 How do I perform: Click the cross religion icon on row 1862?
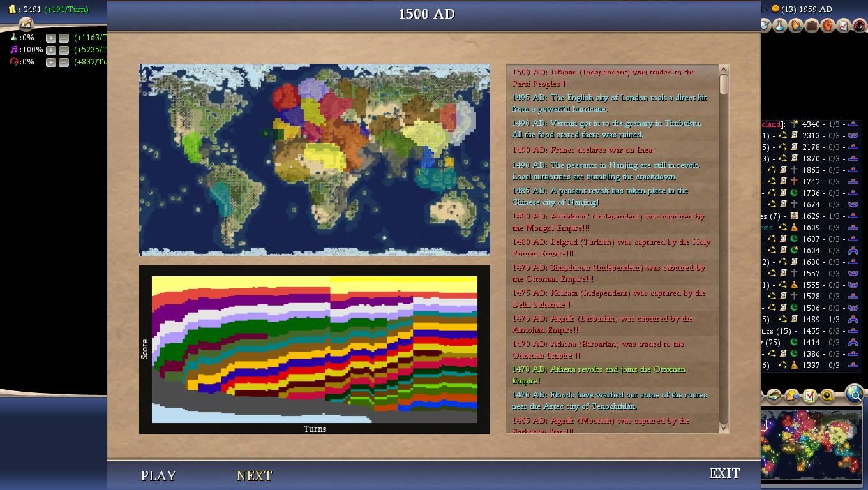pos(794,170)
